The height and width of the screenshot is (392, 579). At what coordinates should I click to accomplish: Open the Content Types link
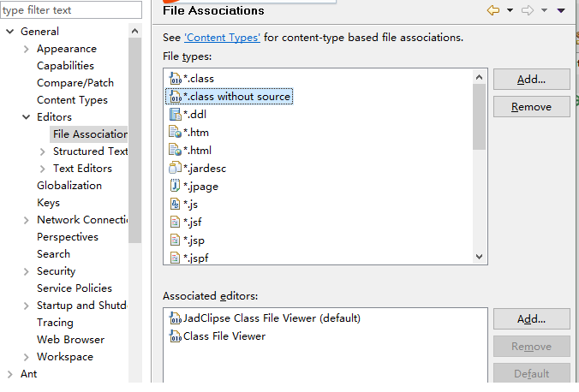click(222, 38)
